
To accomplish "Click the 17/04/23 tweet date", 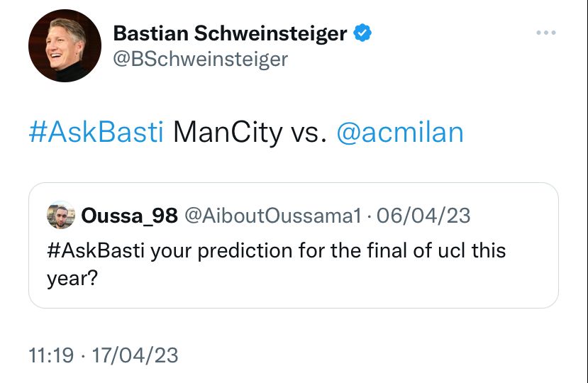I will [x=135, y=355].
